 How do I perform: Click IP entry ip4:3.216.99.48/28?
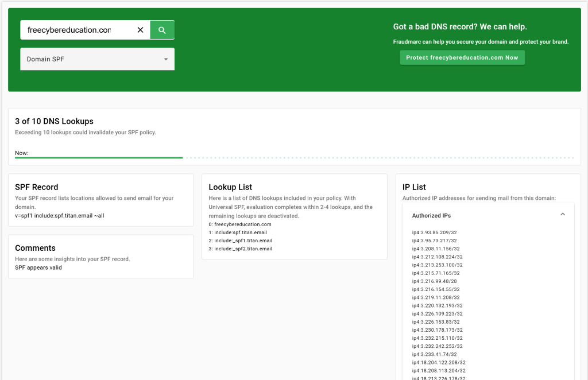[434, 281]
